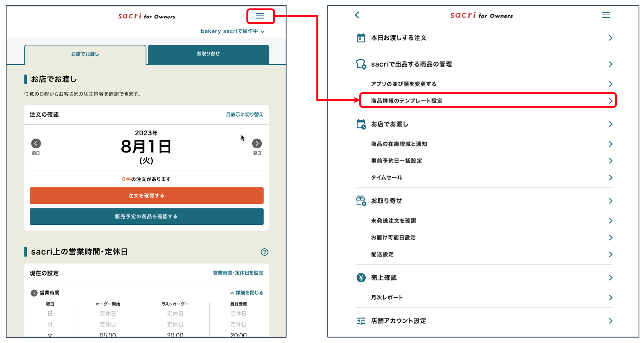Go back using the left arrow in the menu panel
Viewport: 644px width, 343px height.
point(357,15)
